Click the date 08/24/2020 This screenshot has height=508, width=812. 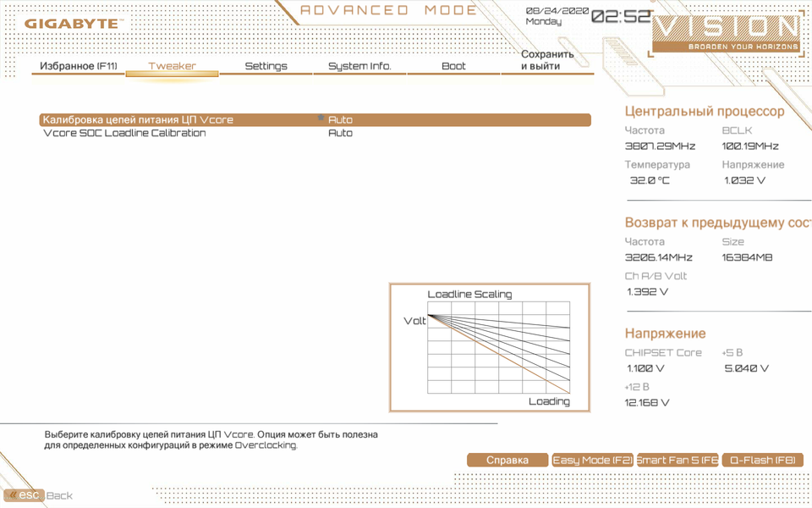pos(557,10)
